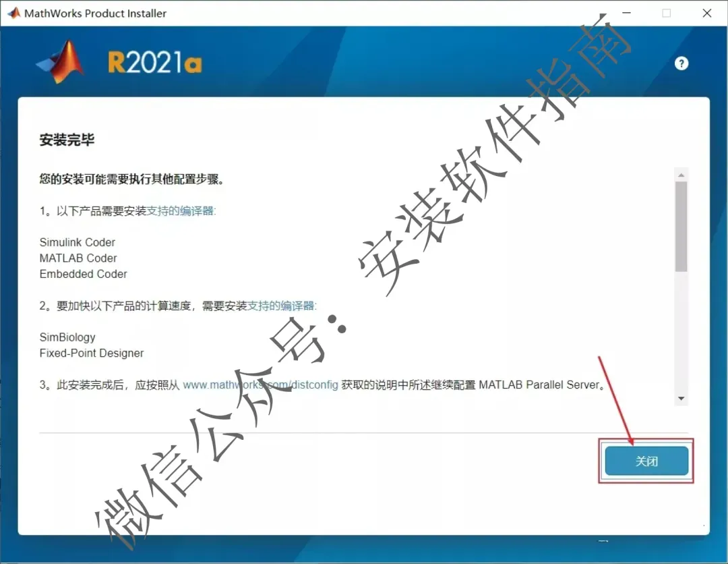The image size is (728, 564).
Task: Select the Embedded Coder text
Action: pos(83,274)
